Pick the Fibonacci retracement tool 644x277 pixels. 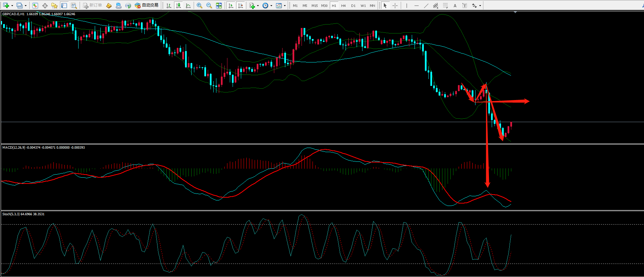445,6
